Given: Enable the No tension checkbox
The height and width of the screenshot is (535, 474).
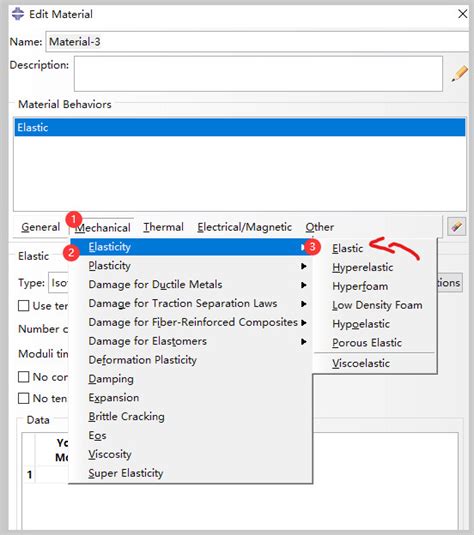Looking at the screenshot, I should (23, 398).
